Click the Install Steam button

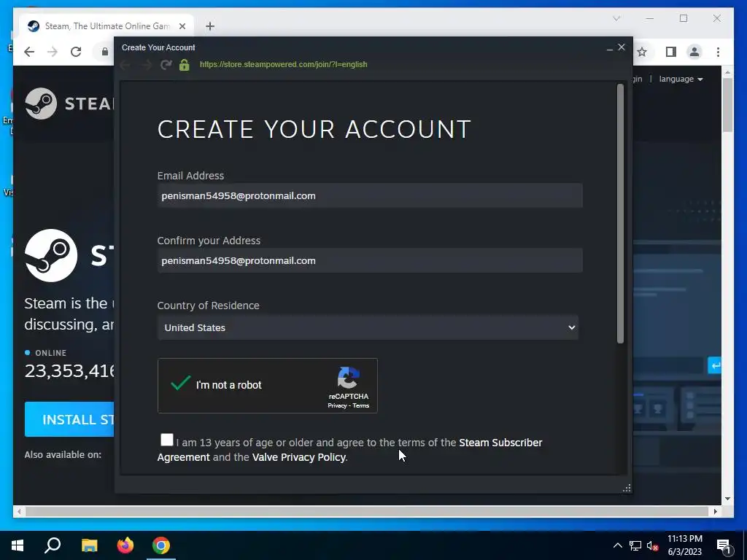(x=69, y=419)
